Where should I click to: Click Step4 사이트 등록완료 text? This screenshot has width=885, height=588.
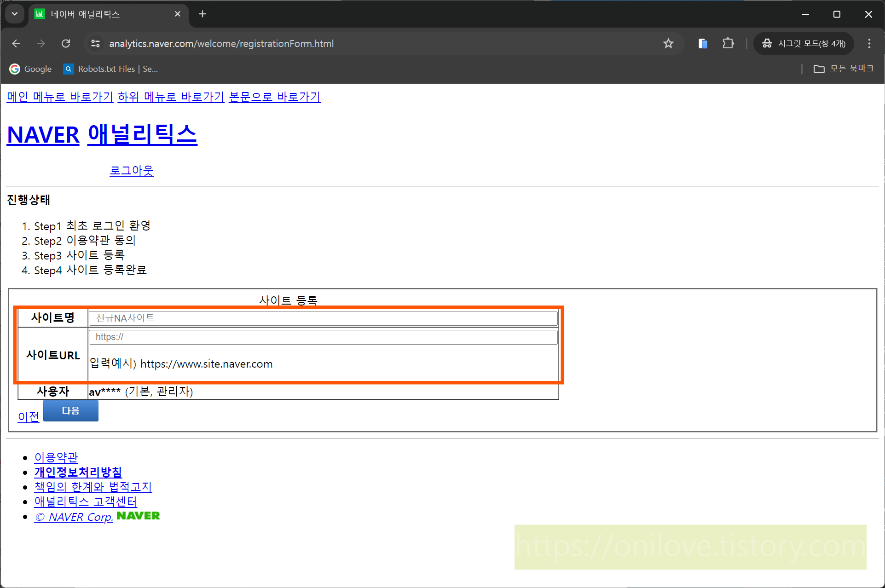(x=90, y=270)
